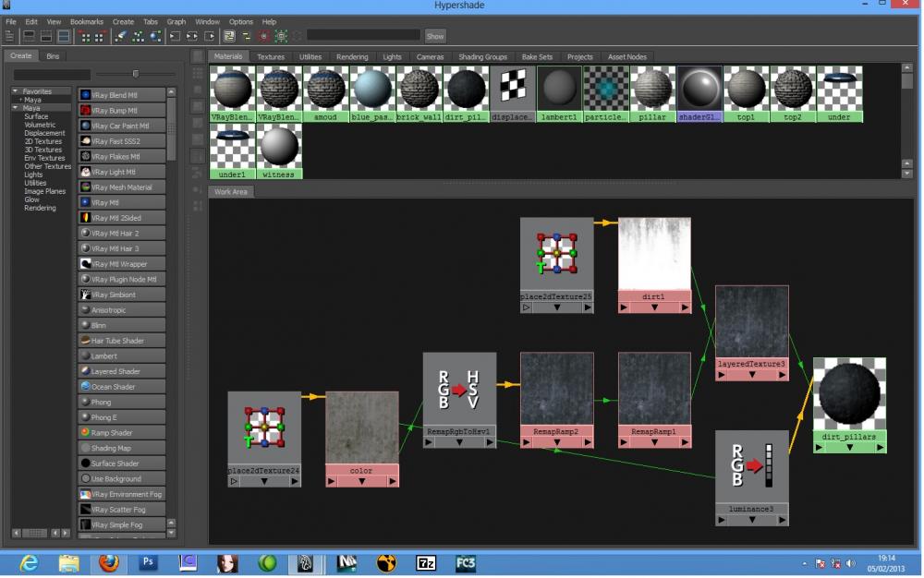Click the red target toolbar icon
The image size is (924, 578).
(x=264, y=37)
